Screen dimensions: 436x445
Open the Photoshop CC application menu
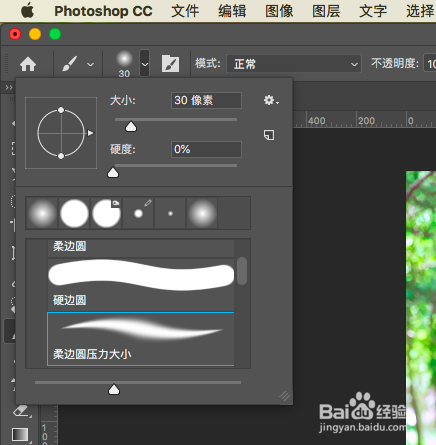(103, 11)
